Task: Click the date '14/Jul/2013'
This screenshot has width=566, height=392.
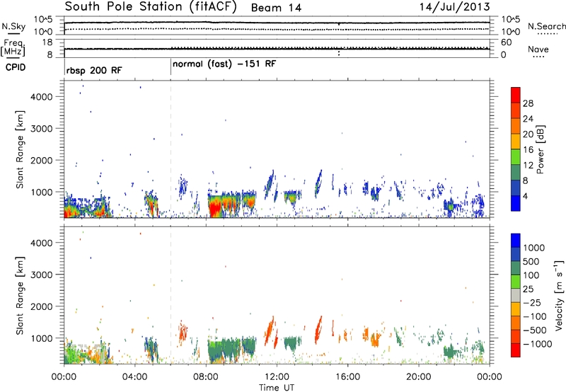Action: coord(454,7)
